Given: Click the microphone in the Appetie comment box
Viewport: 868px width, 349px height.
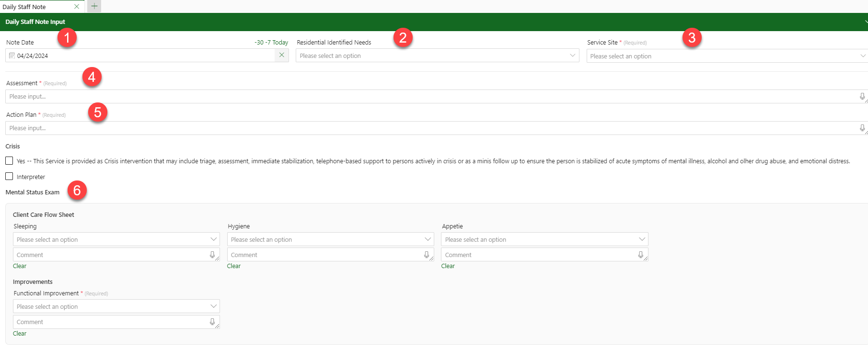Looking at the screenshot, I should click(641, 255).
